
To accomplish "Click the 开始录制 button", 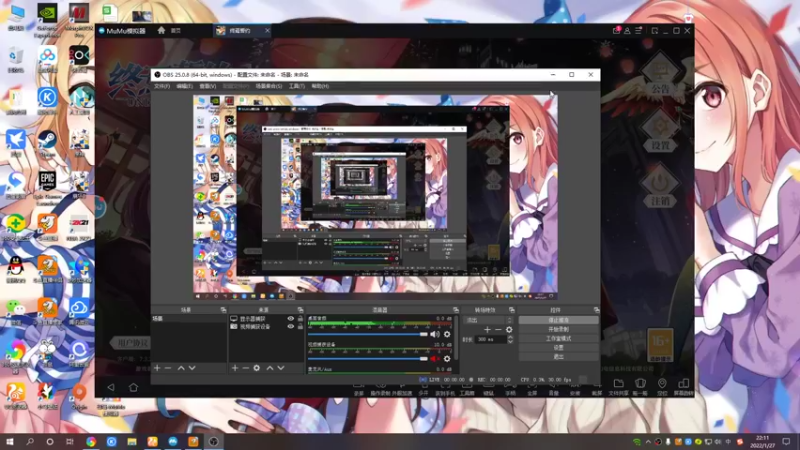I will (559, 329).
